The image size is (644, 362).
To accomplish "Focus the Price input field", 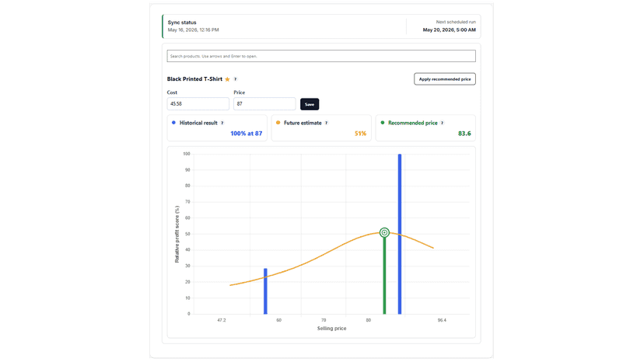I will coord(264,104).
